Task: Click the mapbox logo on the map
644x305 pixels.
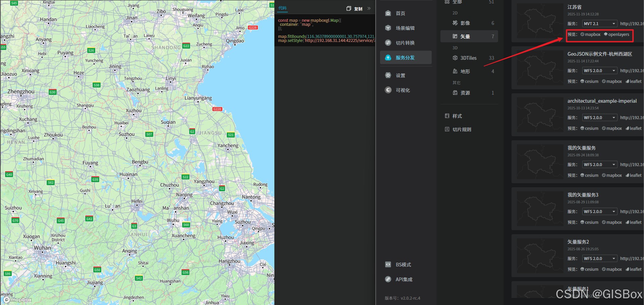Action: pyautogui.click(x=17, y=300)
